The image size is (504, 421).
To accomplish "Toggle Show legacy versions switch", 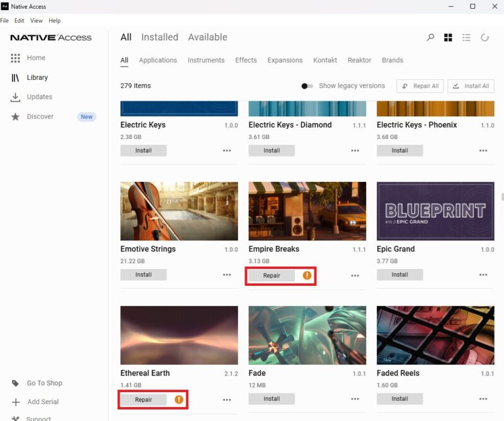I will tap(307, 86).
